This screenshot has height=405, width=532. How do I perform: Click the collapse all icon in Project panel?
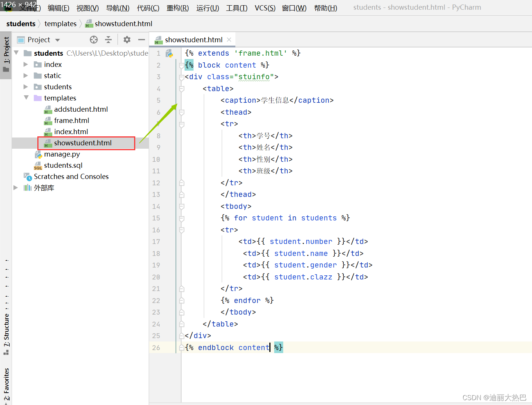(x=108, y=40)
